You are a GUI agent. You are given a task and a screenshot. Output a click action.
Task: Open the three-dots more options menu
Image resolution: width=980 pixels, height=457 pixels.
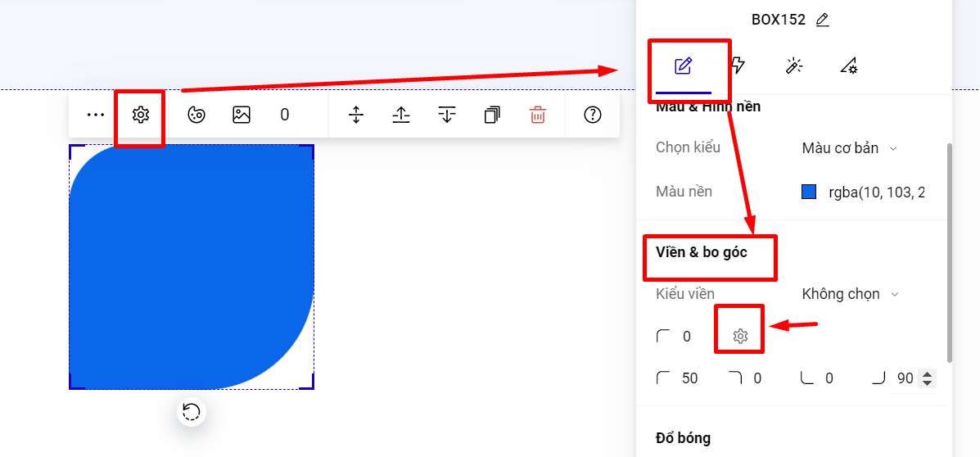96,115
